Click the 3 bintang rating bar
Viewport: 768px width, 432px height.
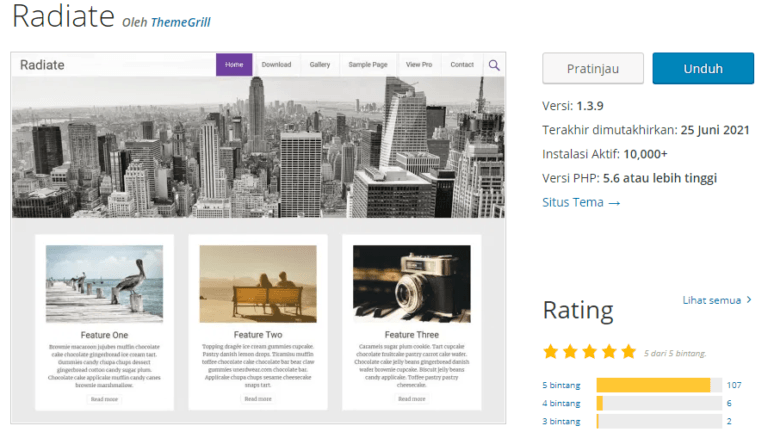[659, 422]
